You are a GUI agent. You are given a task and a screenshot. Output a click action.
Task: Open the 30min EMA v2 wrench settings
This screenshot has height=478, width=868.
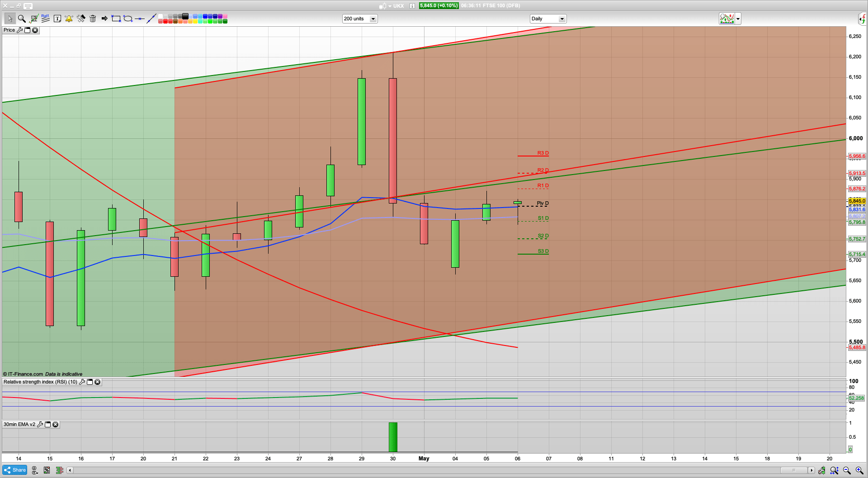[40, 425]
